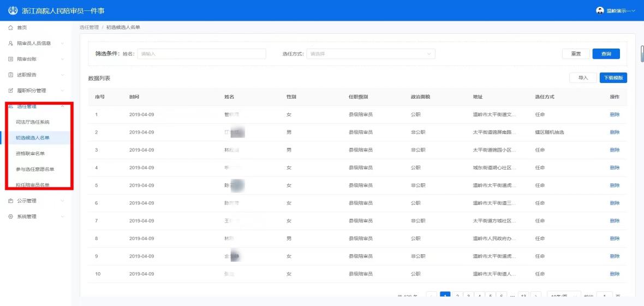This screenshot has width=644, height=306.
Task: Click the 公示管理 icon in sidebar
Action: click(10, 201)
